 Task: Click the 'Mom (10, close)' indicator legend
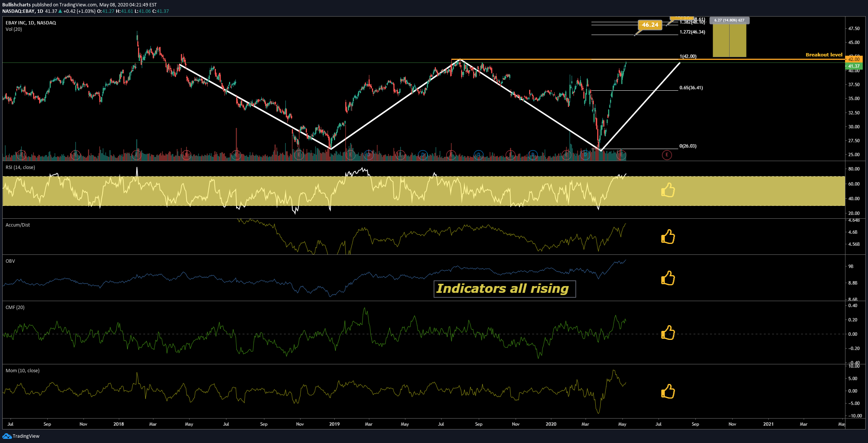pos(23,371)
